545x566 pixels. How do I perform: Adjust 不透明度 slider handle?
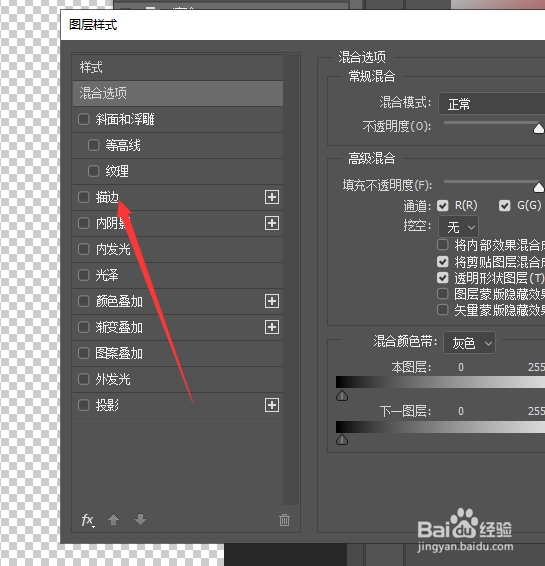[539, 128]
